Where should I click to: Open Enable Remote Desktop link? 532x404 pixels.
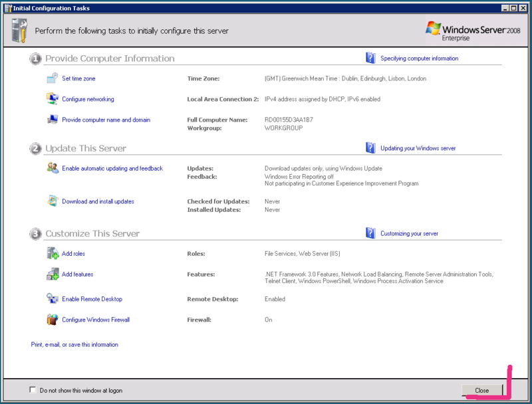click(x=92, y=299)
